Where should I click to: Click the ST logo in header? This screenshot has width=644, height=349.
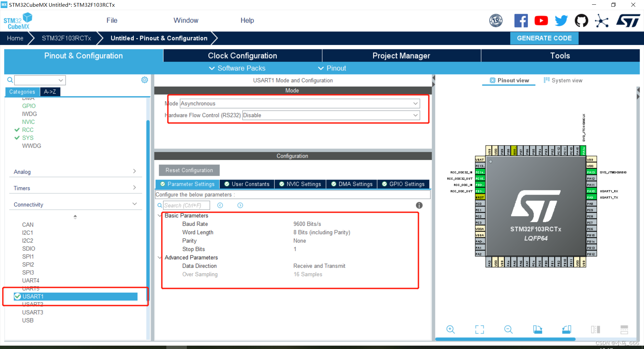pos(628,21)
